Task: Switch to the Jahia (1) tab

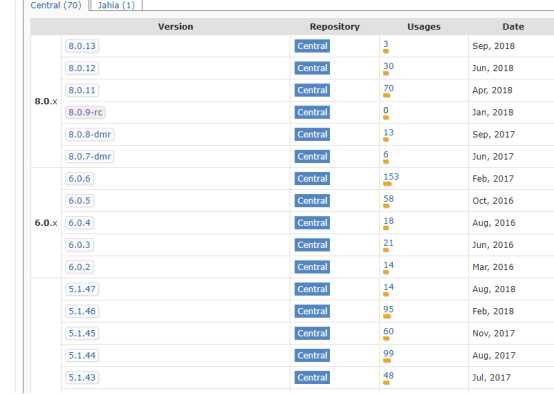Action: 116,5
